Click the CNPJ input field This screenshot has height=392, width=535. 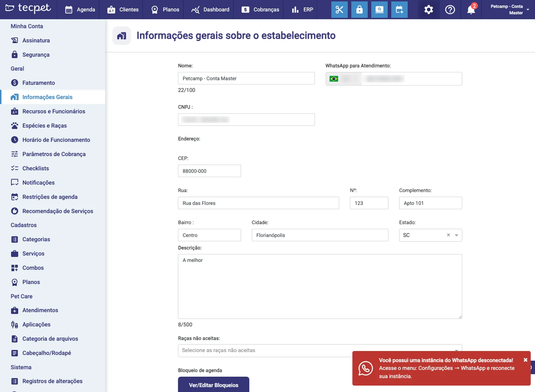[x=246, y=120]
